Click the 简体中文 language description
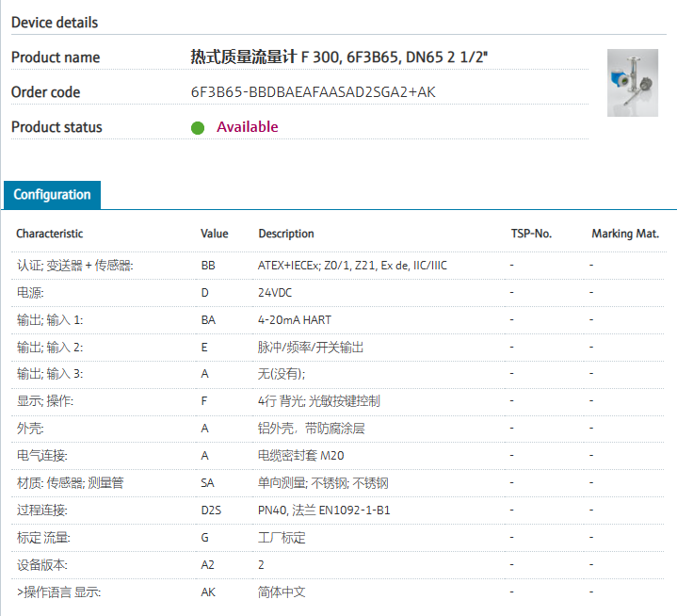The image size is (677, 616). pos(282,592)
